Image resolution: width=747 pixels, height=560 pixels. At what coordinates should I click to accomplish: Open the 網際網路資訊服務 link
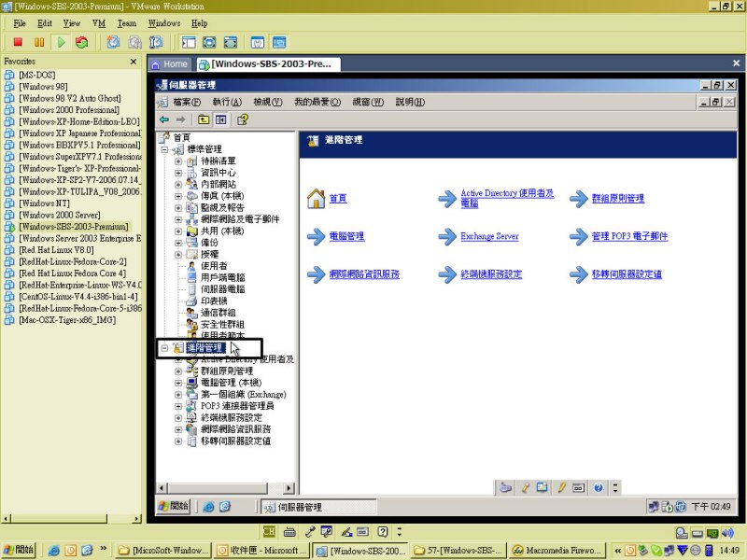(364, 274)
